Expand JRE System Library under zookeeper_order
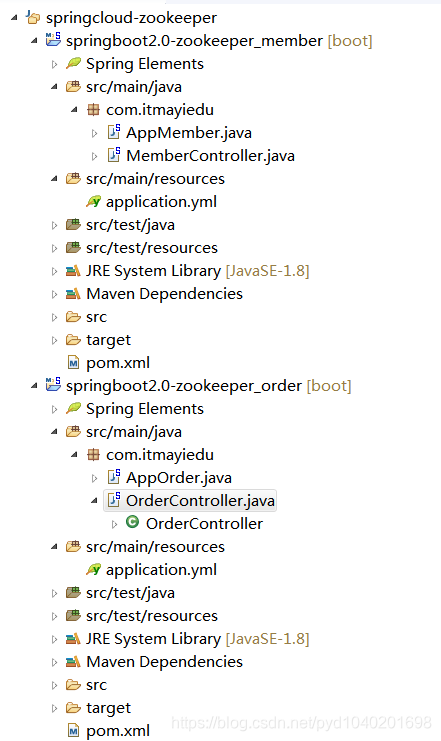Viewport: 441px width, 741px height. pyautogui.click(x=54, y=639)
